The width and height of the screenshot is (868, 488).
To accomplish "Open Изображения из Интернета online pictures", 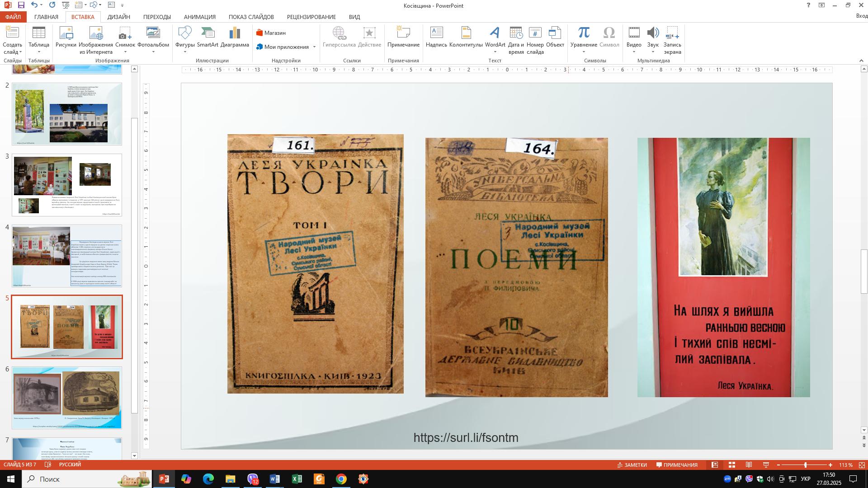I will pyautogui.click(x=96, y=40).
